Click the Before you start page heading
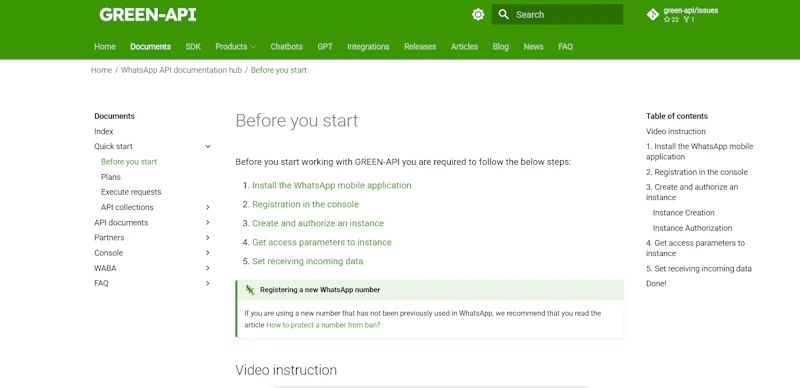 point(296,120)
